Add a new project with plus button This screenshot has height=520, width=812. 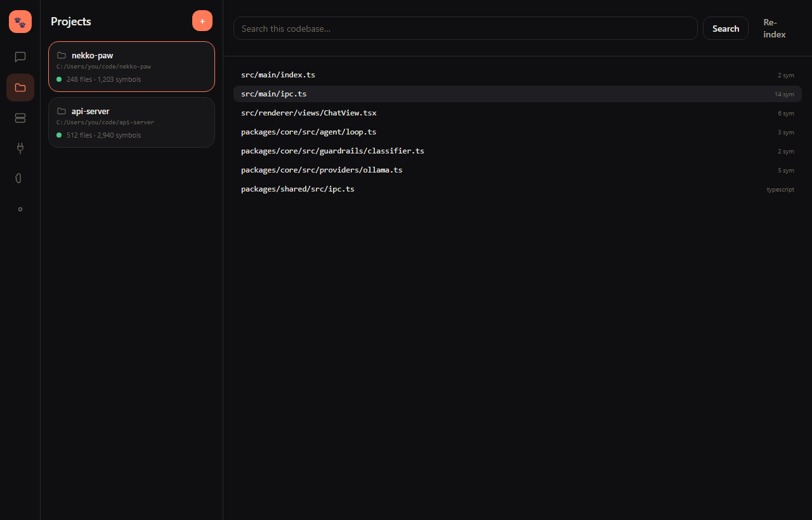click(x=202, y=21)
